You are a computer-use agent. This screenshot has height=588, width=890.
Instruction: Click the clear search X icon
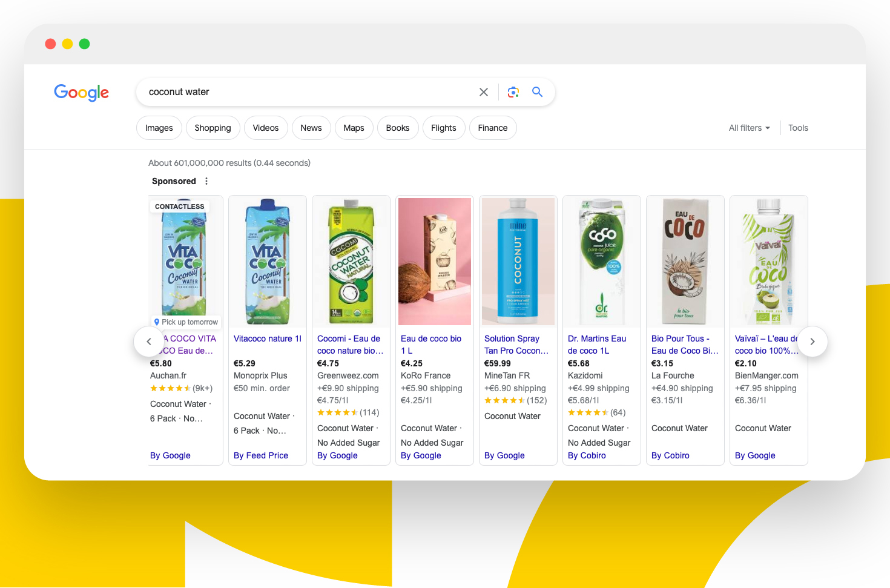(x=483, y=92)
